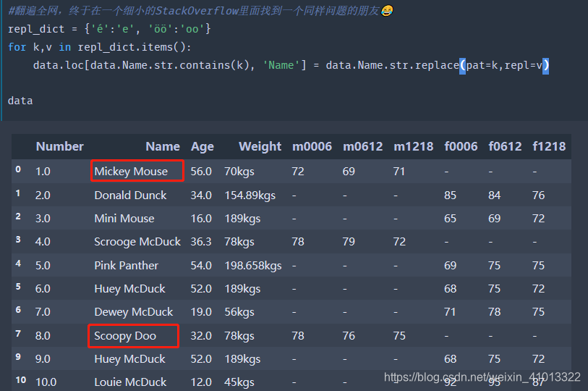The image size is (588, 391).
Task: Click the weight value '56kgs'
Action: pos(239,312)
